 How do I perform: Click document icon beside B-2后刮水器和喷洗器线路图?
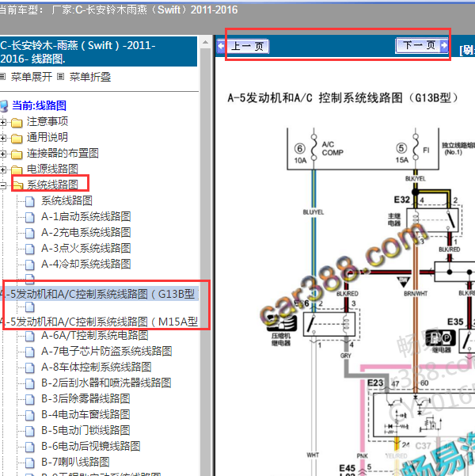pyautogui.click(x=30, y=383)
